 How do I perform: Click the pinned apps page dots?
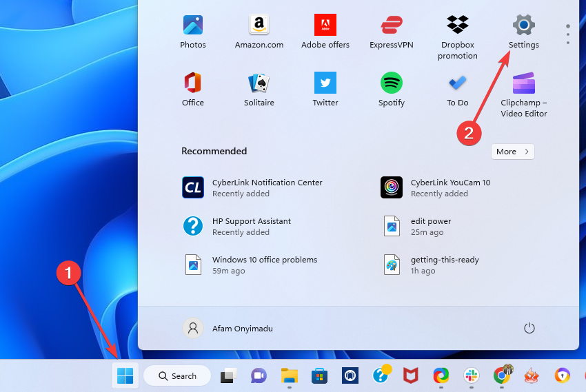tap(567, 34)
